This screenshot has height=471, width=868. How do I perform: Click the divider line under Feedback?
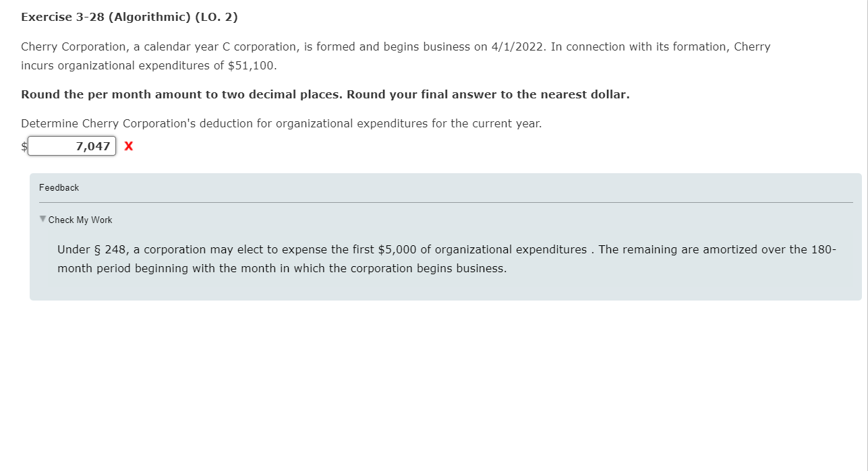coord(445,201)
